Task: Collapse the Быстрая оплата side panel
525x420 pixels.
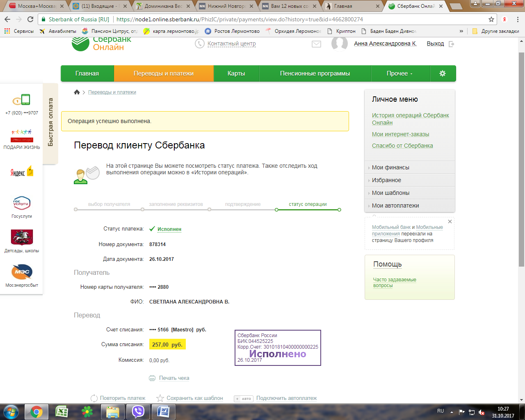Action: 50,123
